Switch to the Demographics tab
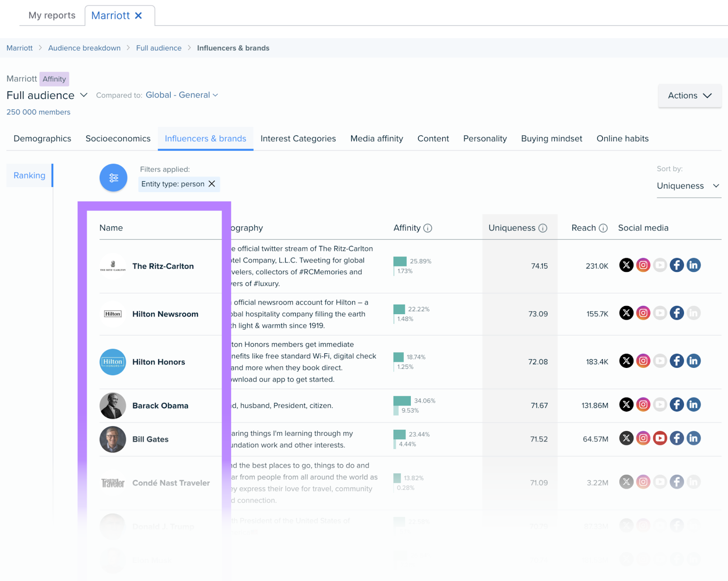The image size is (728, 581). coord(42,138)
